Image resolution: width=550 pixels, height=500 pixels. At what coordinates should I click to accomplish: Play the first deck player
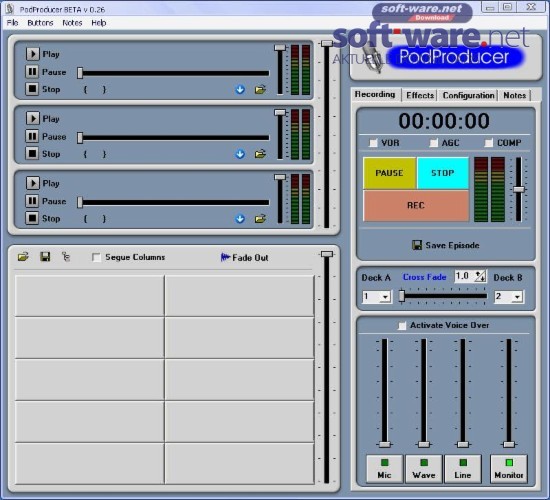coord(33,54)
